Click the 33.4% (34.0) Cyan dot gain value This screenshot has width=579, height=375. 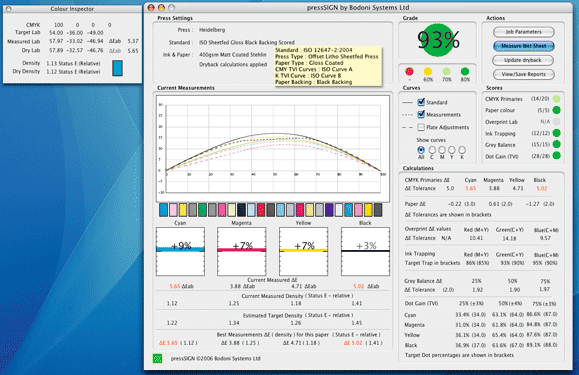(470, 314)
